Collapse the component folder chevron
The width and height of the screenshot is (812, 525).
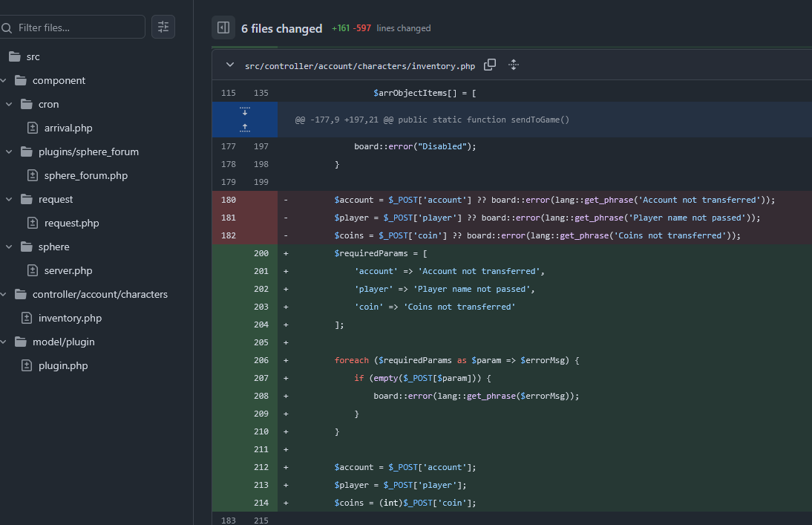coord(3,80)
